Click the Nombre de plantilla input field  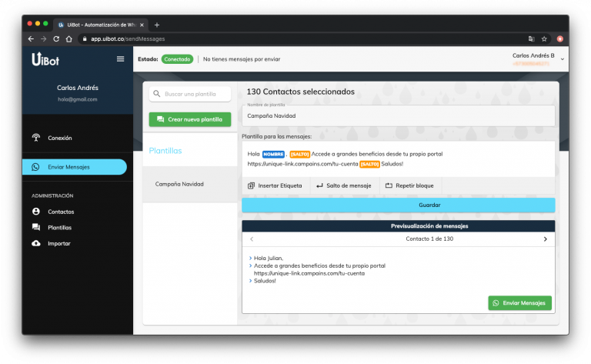coord(398,116)
